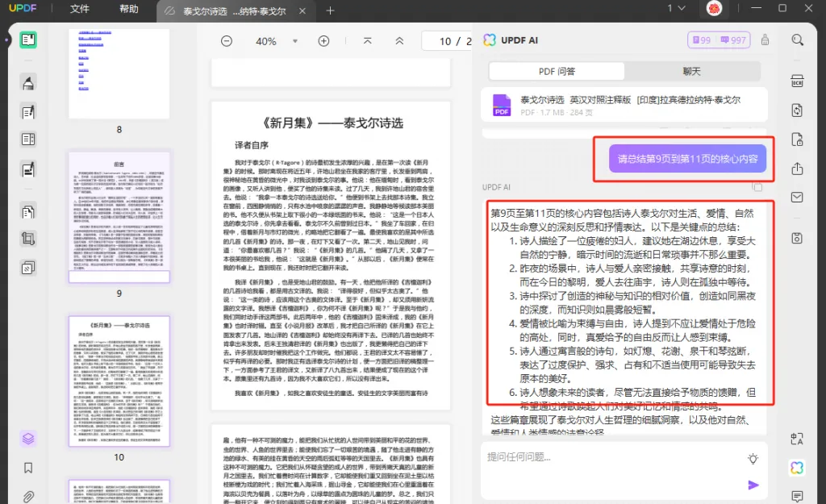Select the fill and sign tool icon
826x504 pixels.
(28, 169)
